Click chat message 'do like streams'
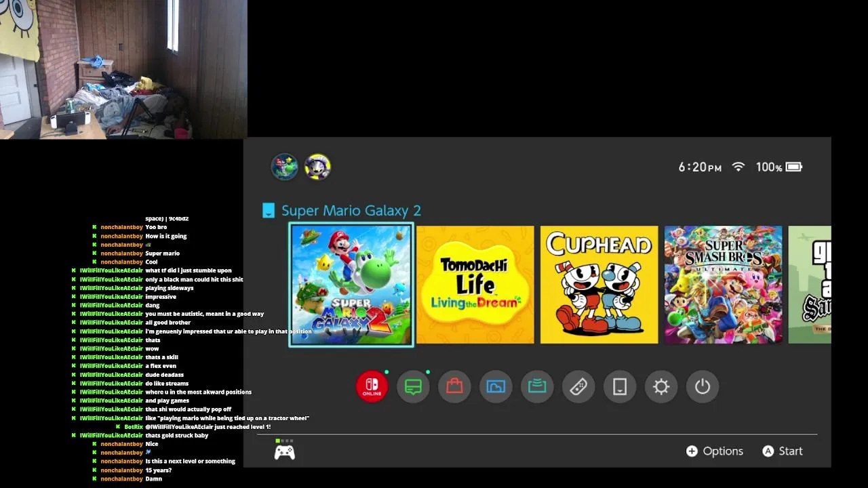This screenshot has width=868, height=488. [x=167, y=384]
